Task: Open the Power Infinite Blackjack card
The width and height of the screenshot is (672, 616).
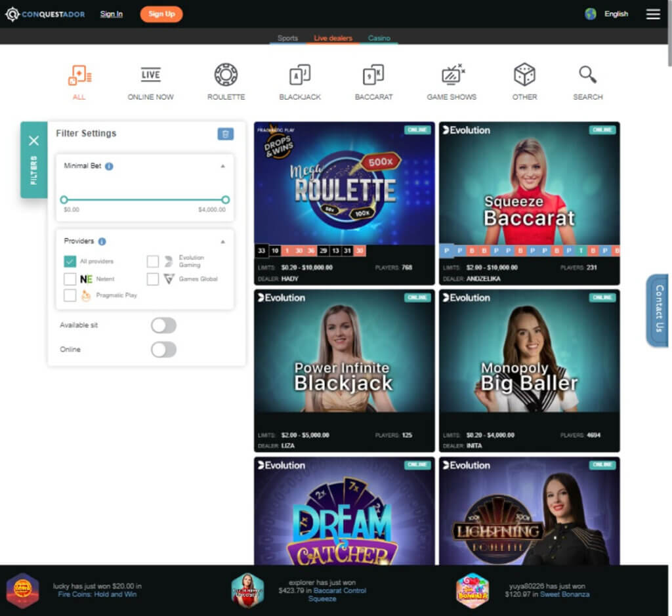Action: click(x=344, y=371)
